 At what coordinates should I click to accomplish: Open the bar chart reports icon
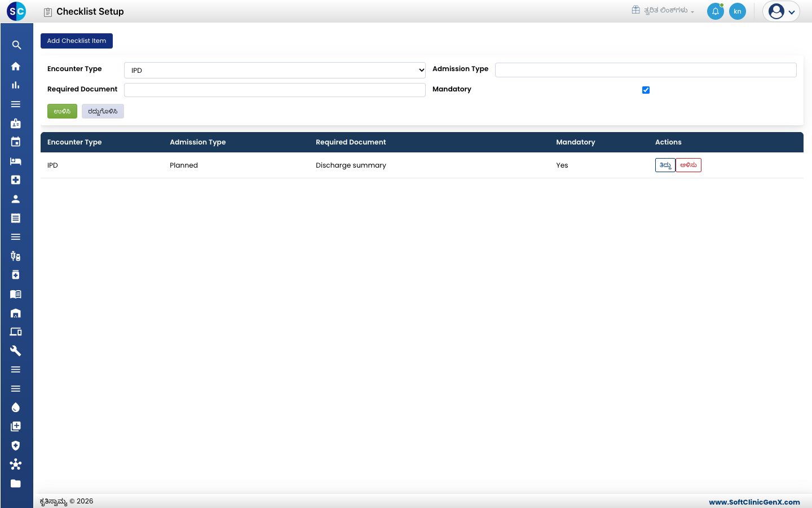16,85
